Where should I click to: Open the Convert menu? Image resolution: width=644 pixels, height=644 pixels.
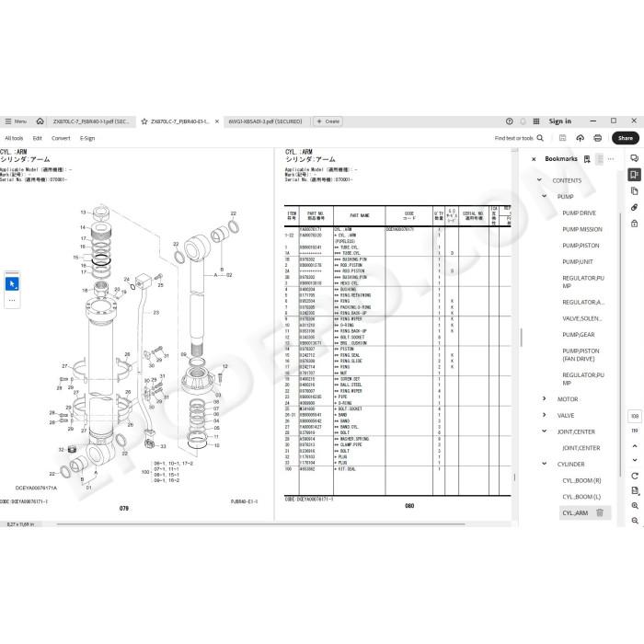point(61,138)
